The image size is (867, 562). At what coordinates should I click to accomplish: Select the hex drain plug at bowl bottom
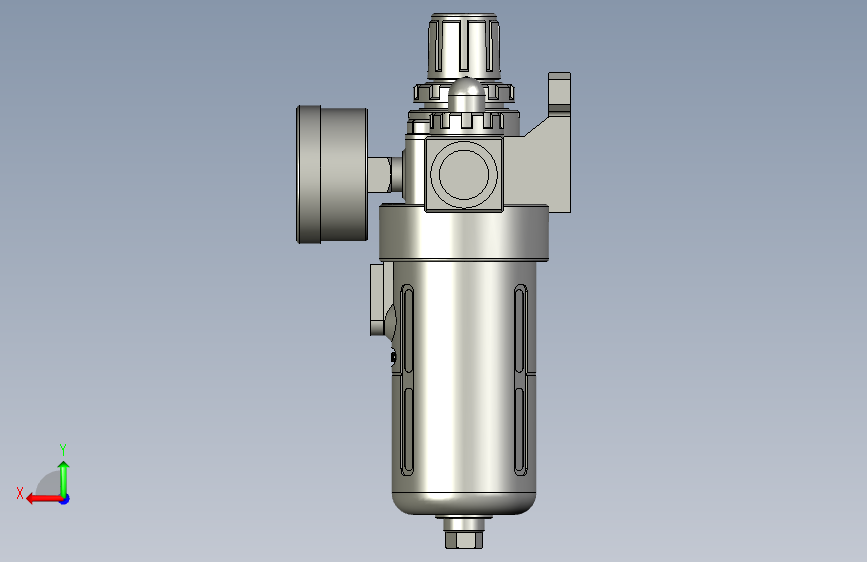(464, 539)
